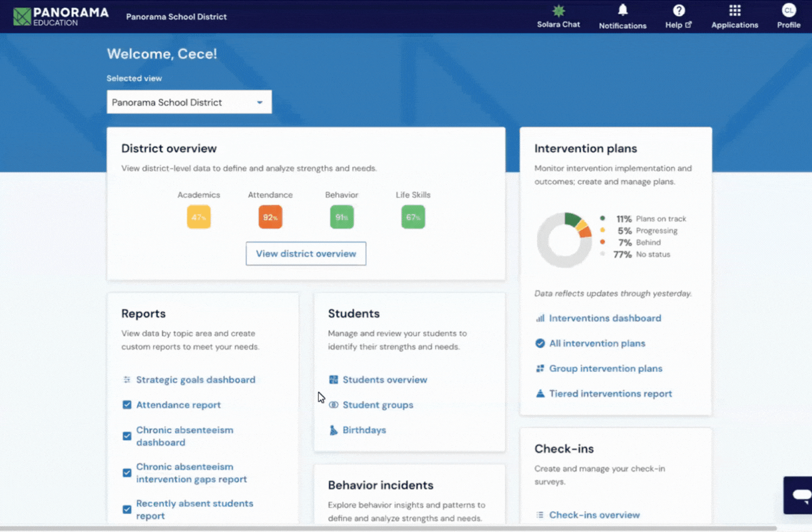Click the Tiered interventions report pyramid icon
Viewport: 812px width, 532px height.
(x=540, y=393)
